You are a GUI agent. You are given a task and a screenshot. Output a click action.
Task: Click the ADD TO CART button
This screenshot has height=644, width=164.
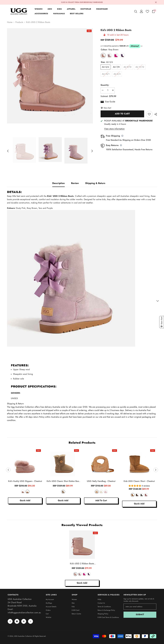[x=122, y=114]
